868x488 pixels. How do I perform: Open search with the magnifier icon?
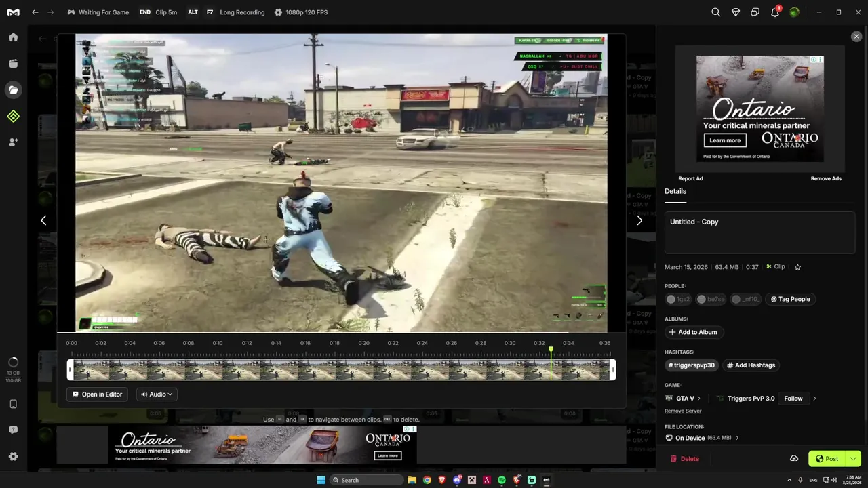[x=716, y=12]
